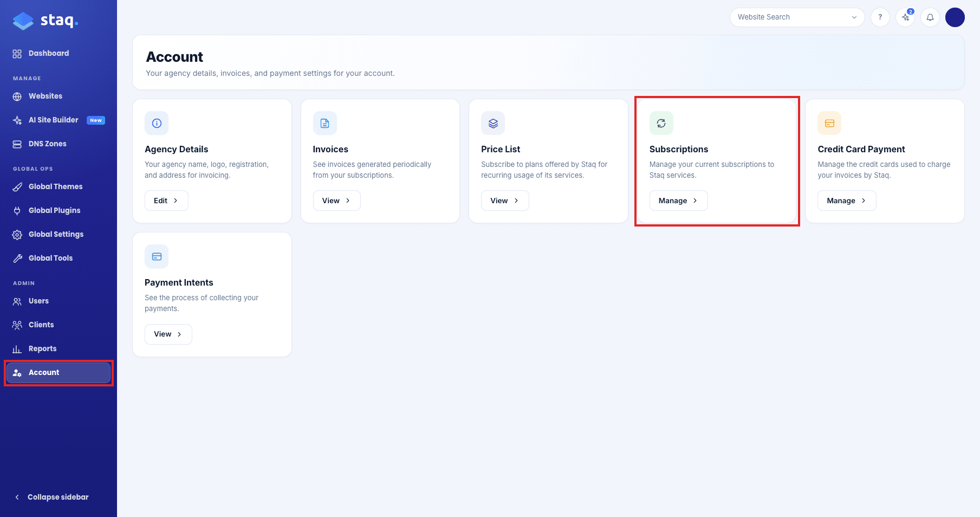Open Users in sidebar
This screenshot has height=517, width=980.
(x=59, y=301)
